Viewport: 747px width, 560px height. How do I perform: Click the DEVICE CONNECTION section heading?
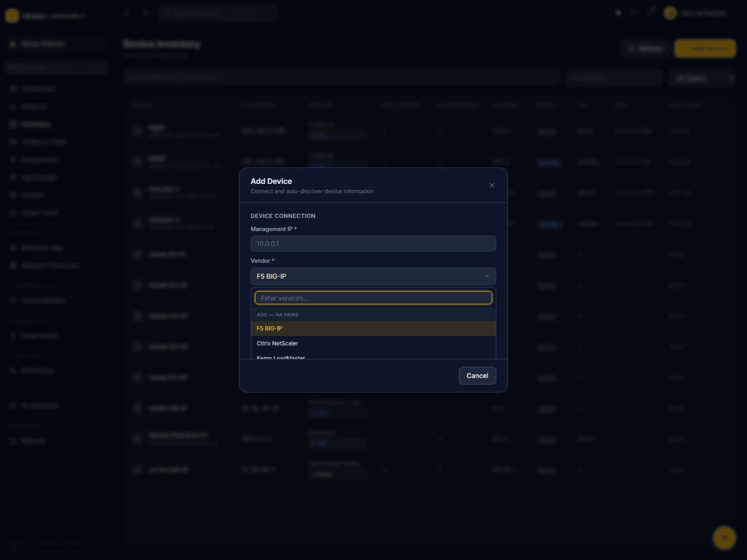coord(283,216)
